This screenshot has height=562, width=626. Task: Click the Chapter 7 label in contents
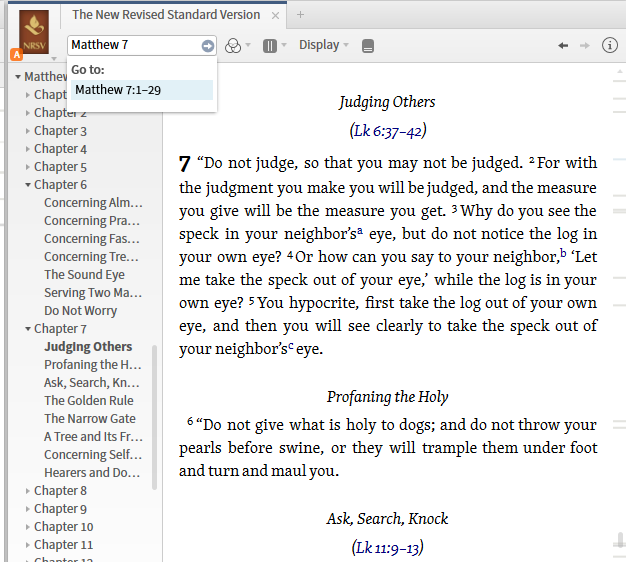tap(60, 329)
